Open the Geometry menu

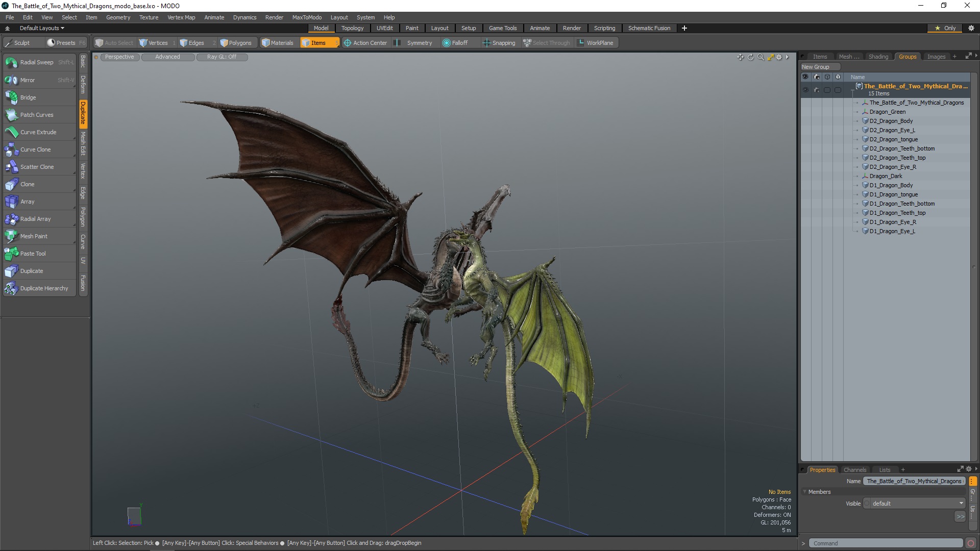pyautogui.click(x=118, y=17)
